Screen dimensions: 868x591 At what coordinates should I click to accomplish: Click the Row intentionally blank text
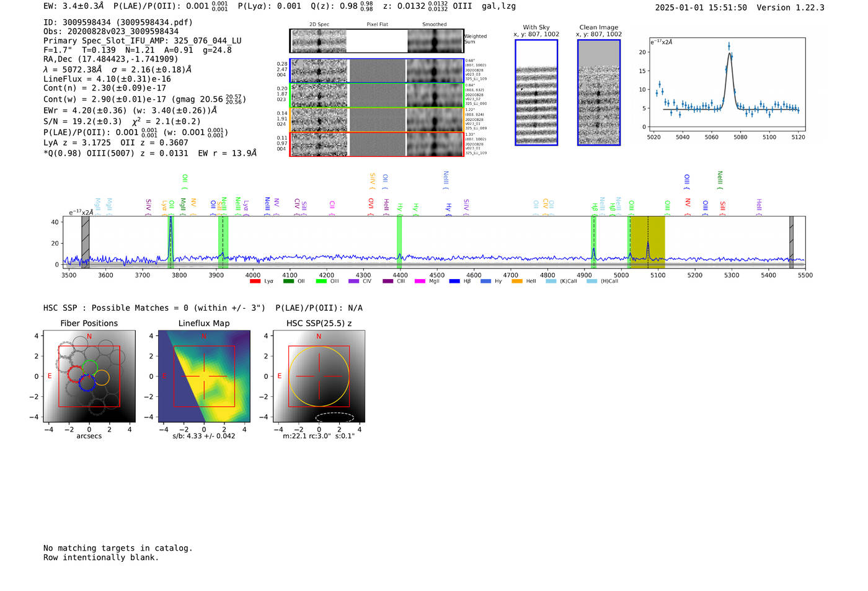click(x=101, y=558)
